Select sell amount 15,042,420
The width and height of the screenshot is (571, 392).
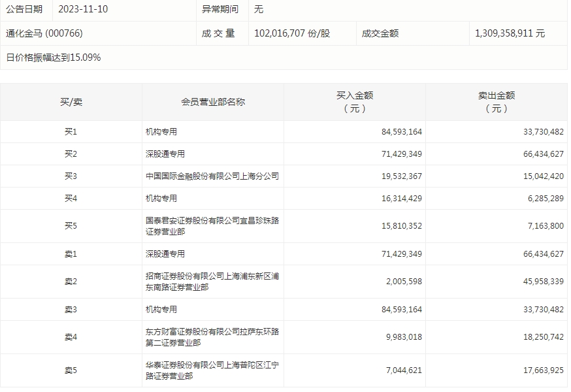544,176
